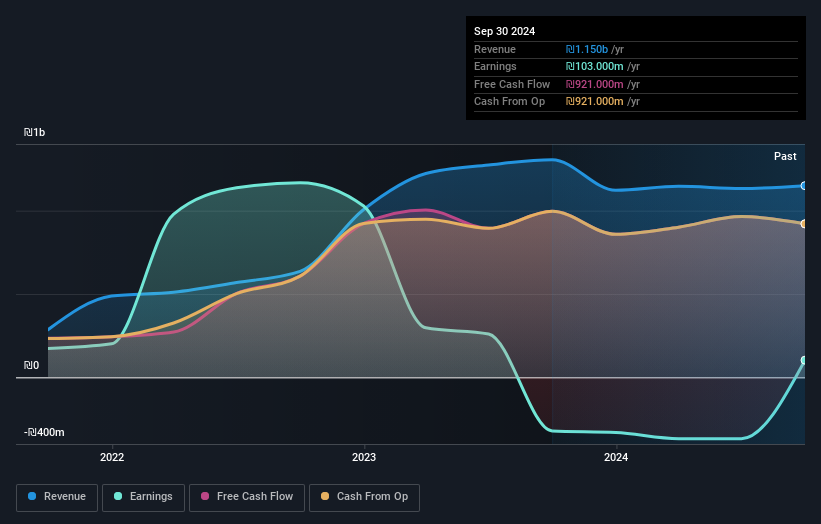
Task: Click the 2024 x-axis label
Action: click(616, 458)
